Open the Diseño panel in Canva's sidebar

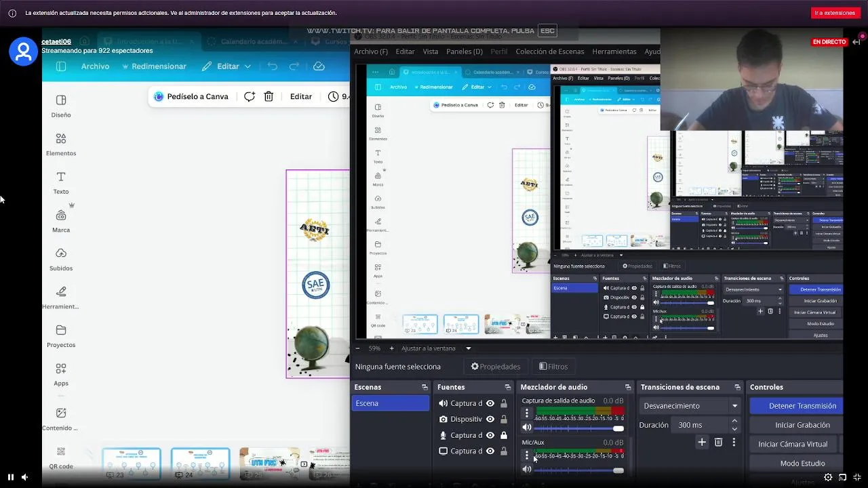(61, 106)
